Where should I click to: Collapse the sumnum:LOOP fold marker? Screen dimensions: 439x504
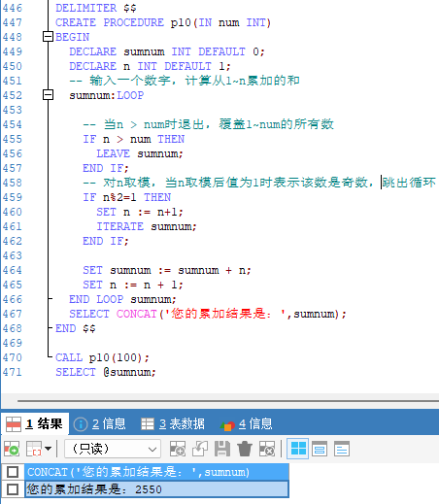click(48, 95)
